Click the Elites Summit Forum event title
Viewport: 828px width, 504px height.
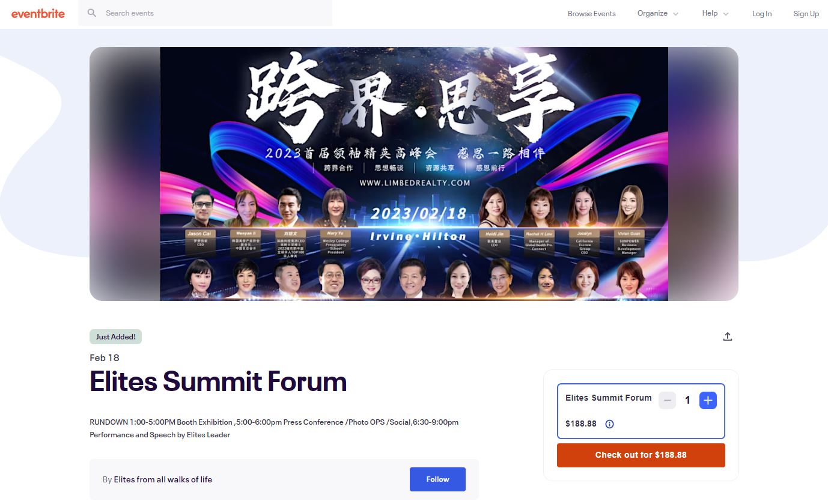click(218, 381)
